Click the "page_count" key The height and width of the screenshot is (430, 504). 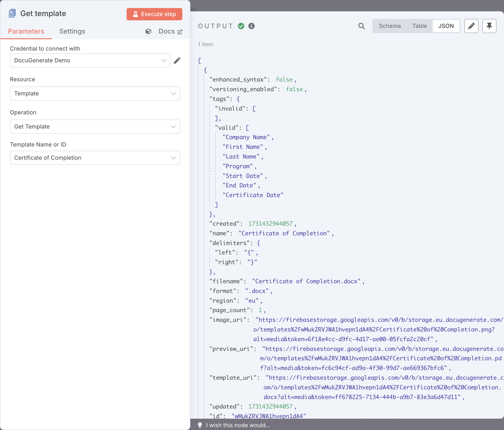point(230,310)
